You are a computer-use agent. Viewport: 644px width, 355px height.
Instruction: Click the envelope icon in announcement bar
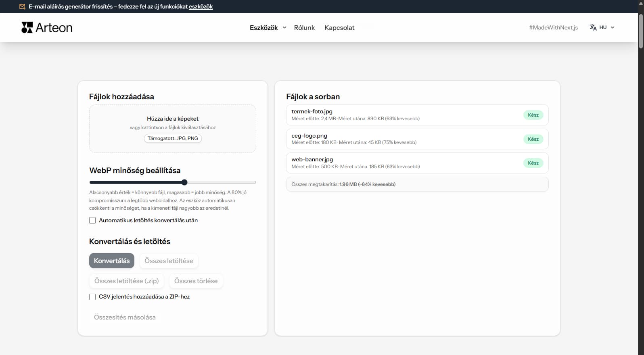[x=22, y=6]
